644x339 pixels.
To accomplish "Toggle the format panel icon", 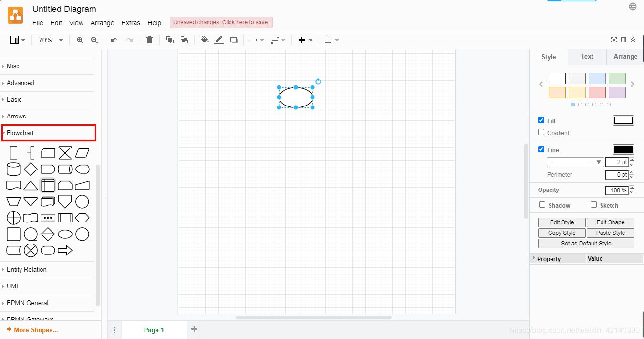I will click(623, 40).
